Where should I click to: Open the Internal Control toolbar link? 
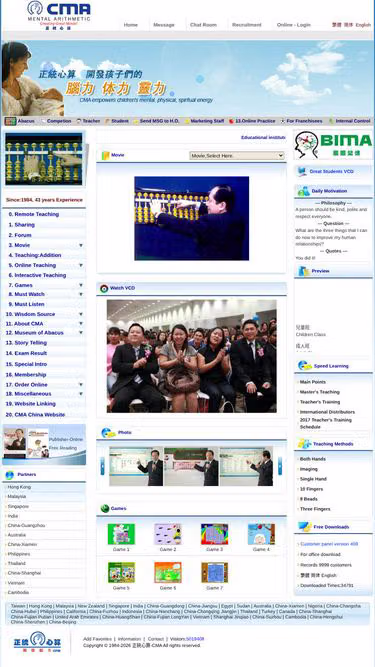pyautogui.click(x=353, y=121)
